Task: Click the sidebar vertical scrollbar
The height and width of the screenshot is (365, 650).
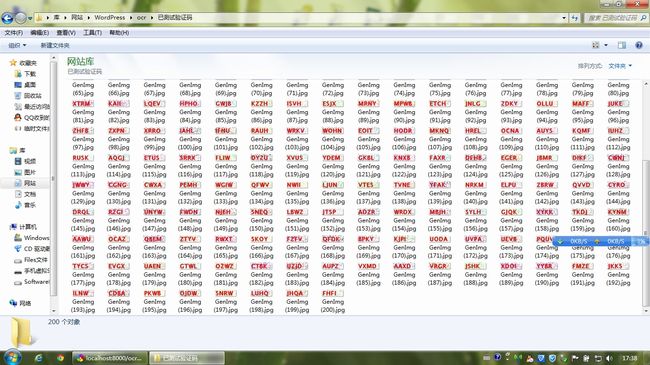Action: pyautogui.click(x=53, y=178)
